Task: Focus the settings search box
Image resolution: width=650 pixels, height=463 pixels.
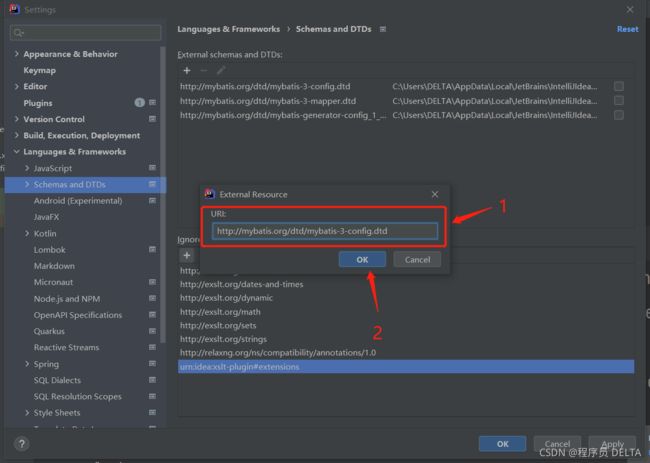Action: [x=85, y=33]
